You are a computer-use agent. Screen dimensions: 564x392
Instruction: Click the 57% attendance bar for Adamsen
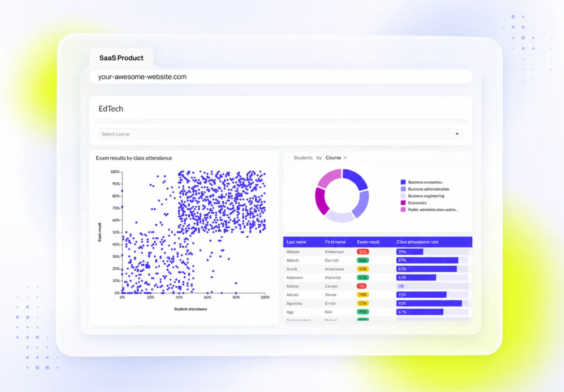[416, 277]
